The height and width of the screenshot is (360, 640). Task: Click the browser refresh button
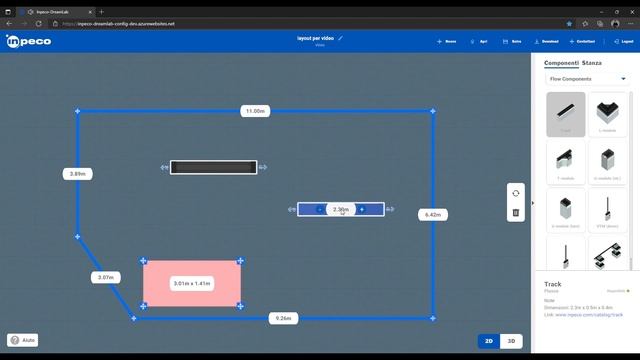point(38,24)
